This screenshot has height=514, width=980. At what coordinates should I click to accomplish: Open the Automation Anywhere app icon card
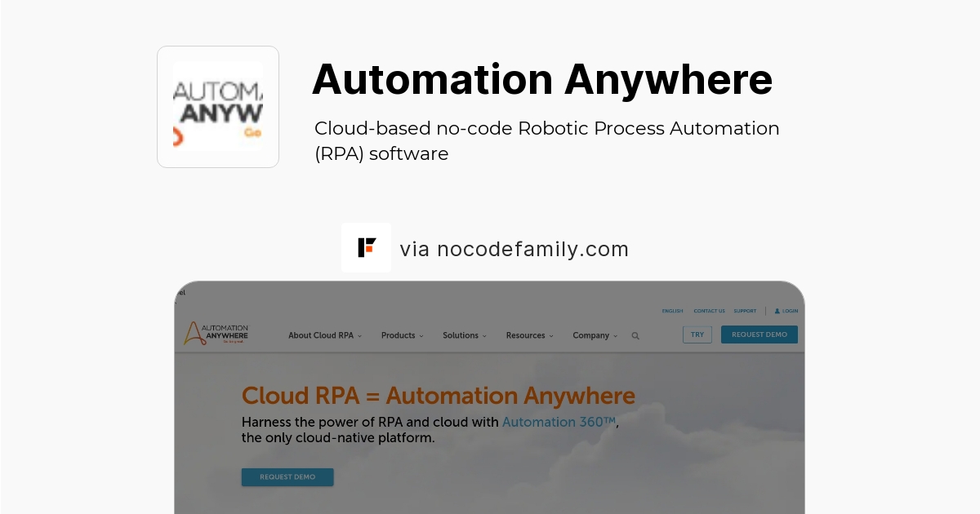(217, 106)
